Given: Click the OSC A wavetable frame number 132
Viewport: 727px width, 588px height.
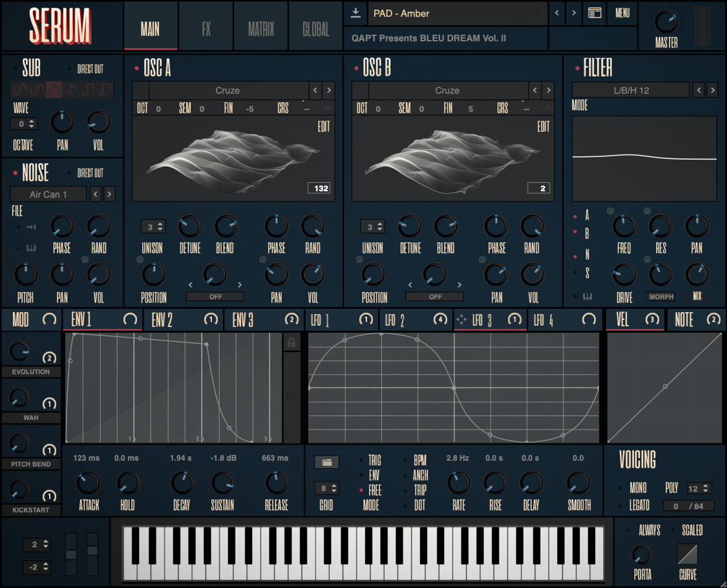Looking at the screenshot, I should coord(319,188).
